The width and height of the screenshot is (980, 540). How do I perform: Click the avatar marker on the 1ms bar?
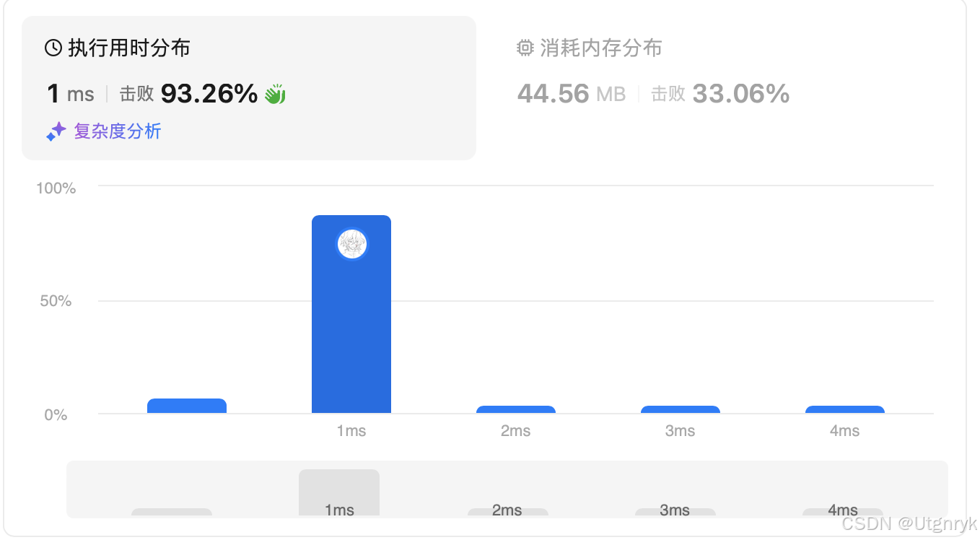[352, 244]
